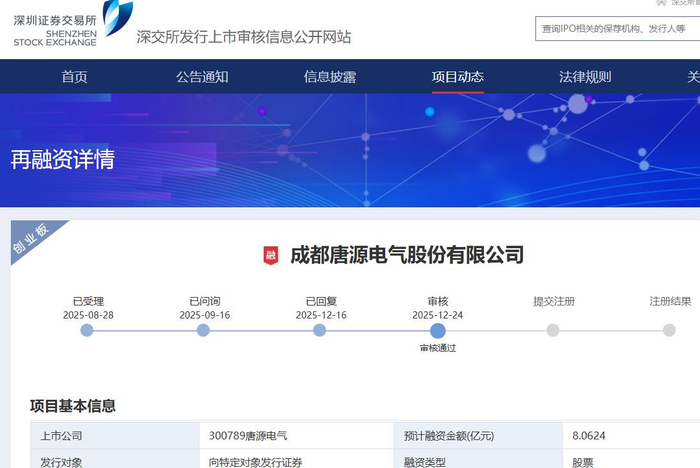
Task: Click the 审核通过 status label
Action: [437, 348]
